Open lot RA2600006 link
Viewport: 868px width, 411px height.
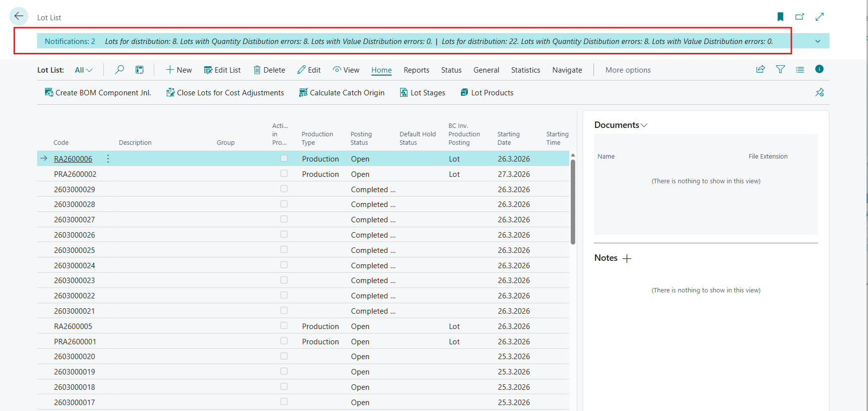pyautogui.click(x=73, y=159)
